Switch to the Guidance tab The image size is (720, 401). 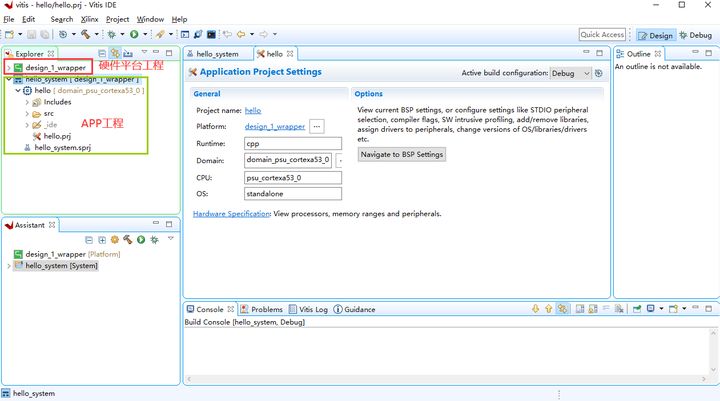click(354, 309)
